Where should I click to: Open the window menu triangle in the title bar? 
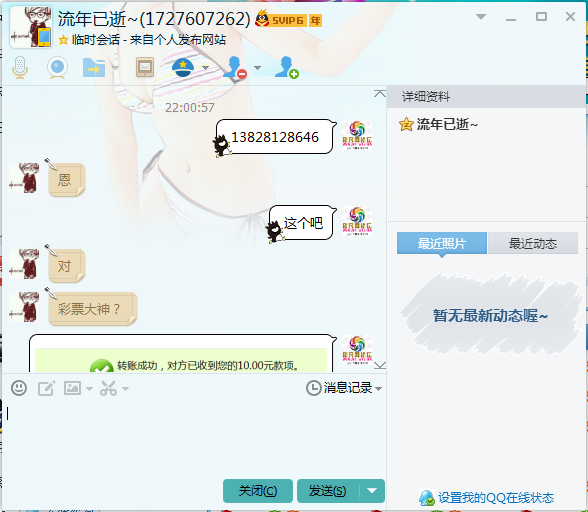[x=481, y=17]
